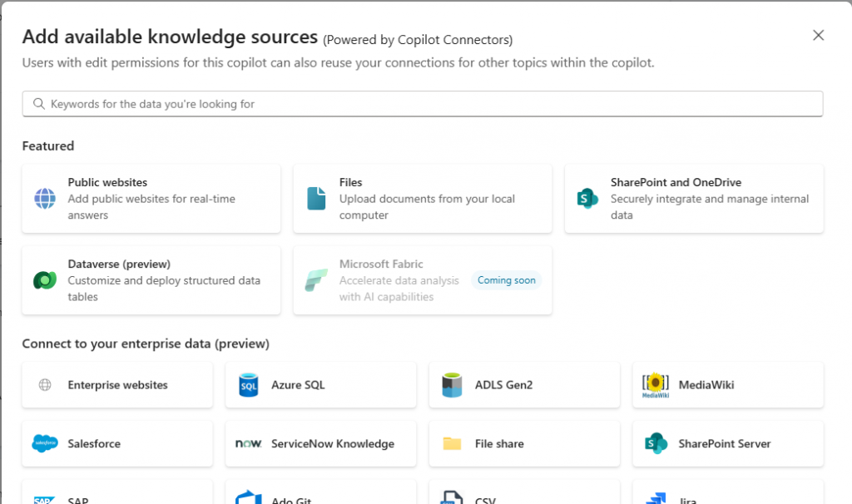Viewport: 852px width, 504px height.
Task: Click the Enterprise websites globe icon
Action: pyautogui.click(x=45, y=385)
